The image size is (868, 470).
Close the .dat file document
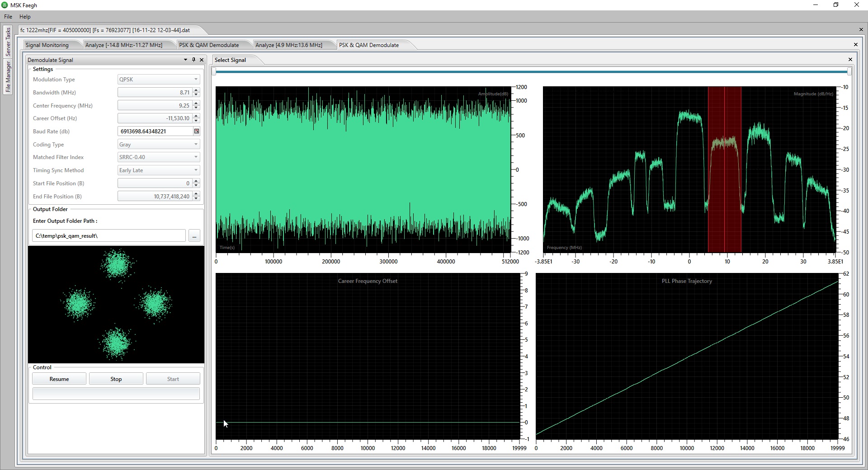(x=861, y=30)
